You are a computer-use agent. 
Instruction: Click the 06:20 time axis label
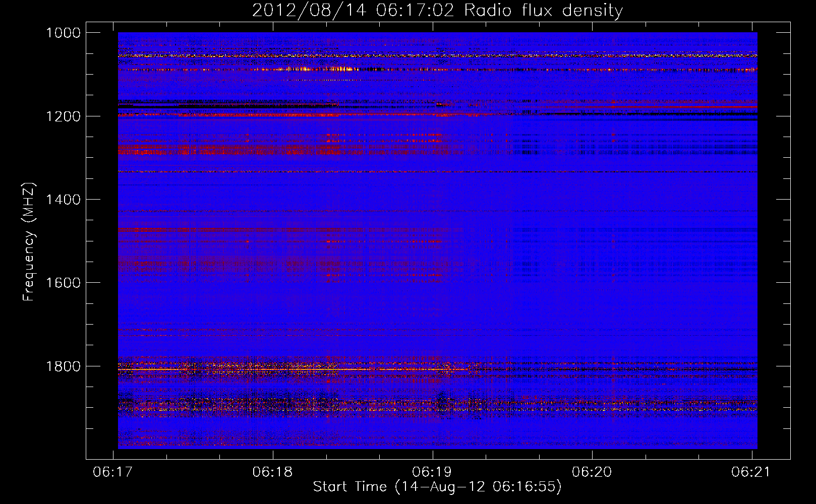click(592, 472)
